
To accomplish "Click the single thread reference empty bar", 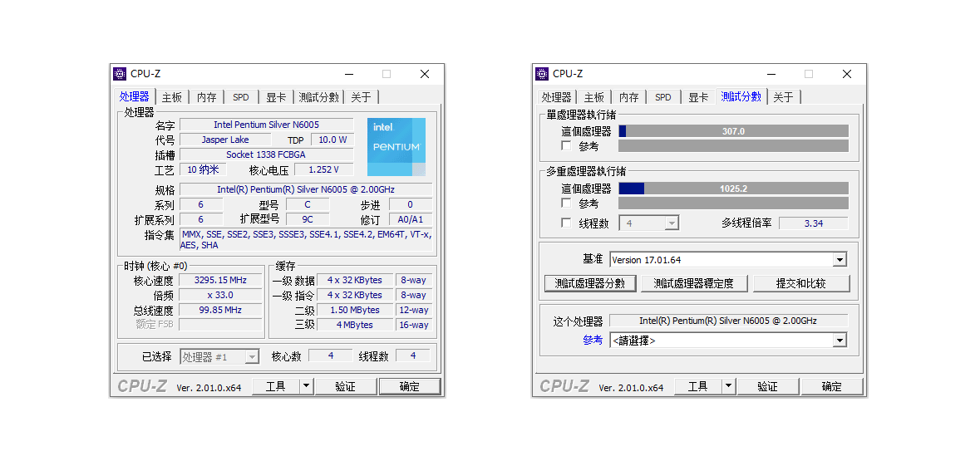I will [x=734, y=145].
